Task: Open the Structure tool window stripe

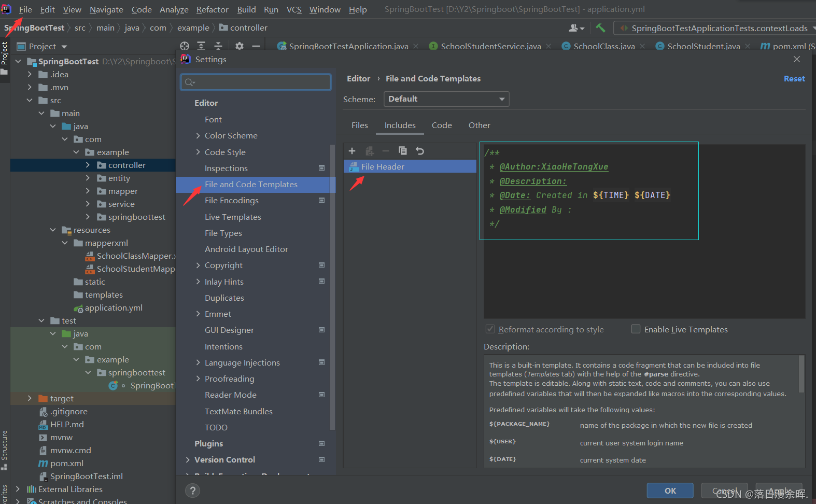Action: [x=4, y=450]
